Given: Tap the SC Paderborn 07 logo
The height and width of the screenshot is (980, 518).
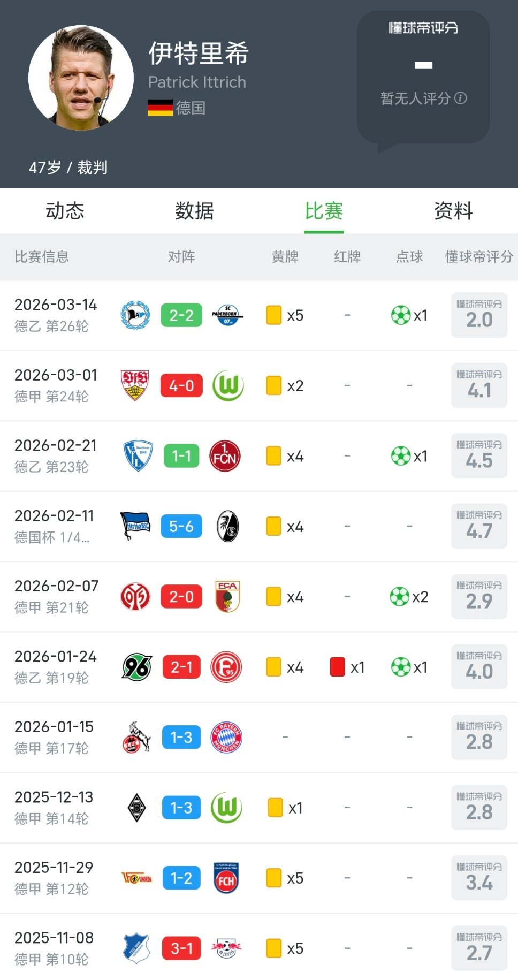Looking at the screenshot, I should tap(227, 315).
